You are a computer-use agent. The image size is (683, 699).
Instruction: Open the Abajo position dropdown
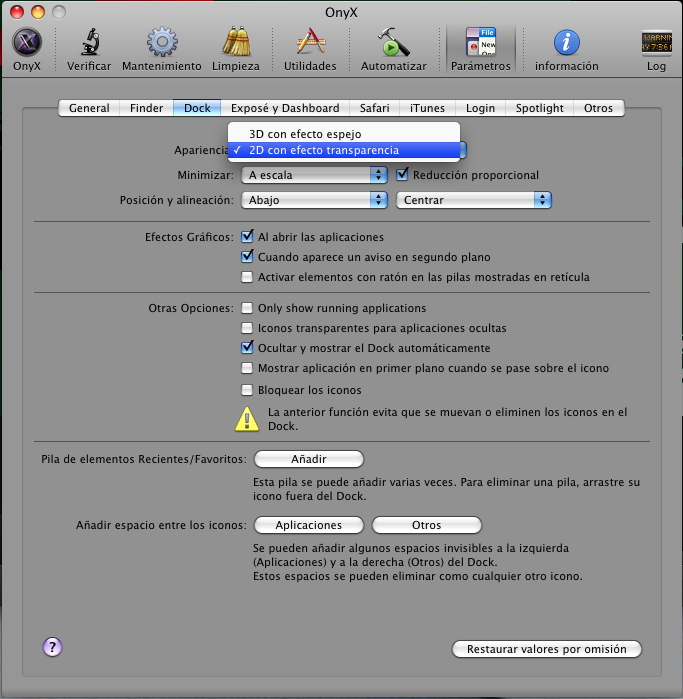(314, 200)
